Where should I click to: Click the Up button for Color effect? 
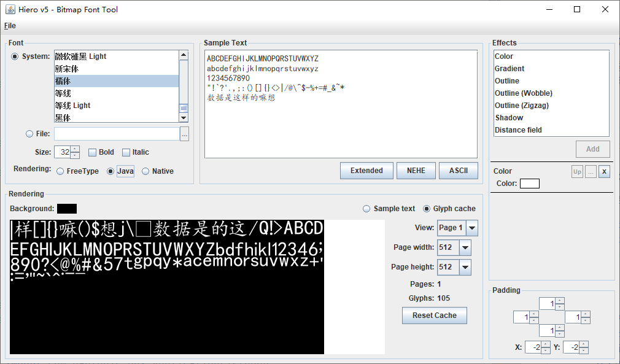(577, 172)
